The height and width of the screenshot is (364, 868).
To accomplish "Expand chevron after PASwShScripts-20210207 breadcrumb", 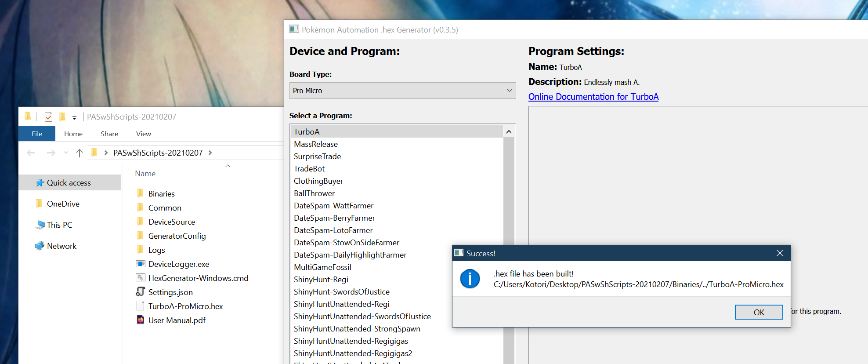I will coord(210,153).
